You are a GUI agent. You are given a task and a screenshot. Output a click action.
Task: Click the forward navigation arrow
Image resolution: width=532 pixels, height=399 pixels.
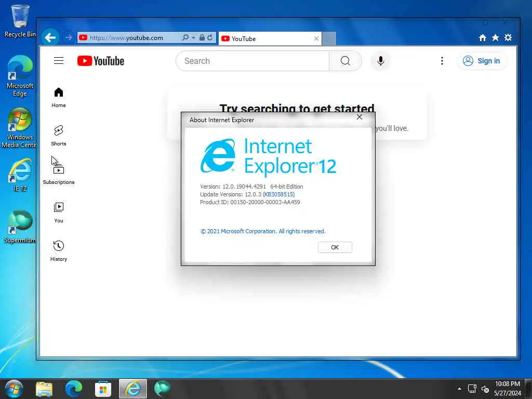click(x=69, y=37)
